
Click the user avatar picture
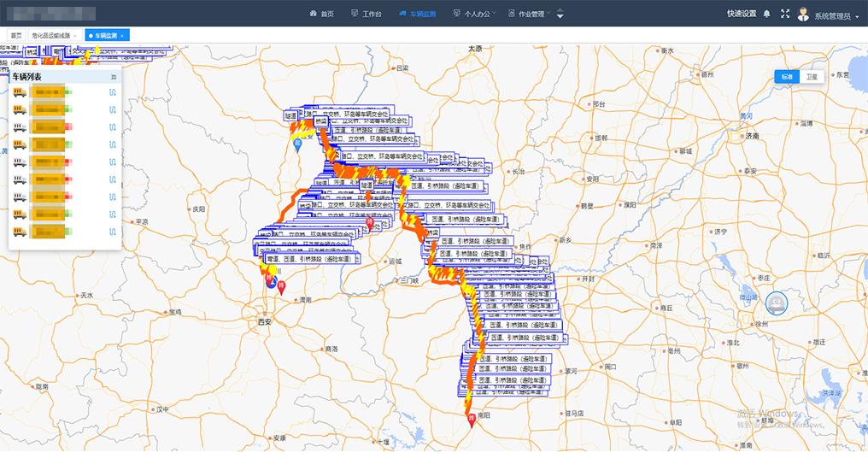pyautogui.click(x=803, y=15)
